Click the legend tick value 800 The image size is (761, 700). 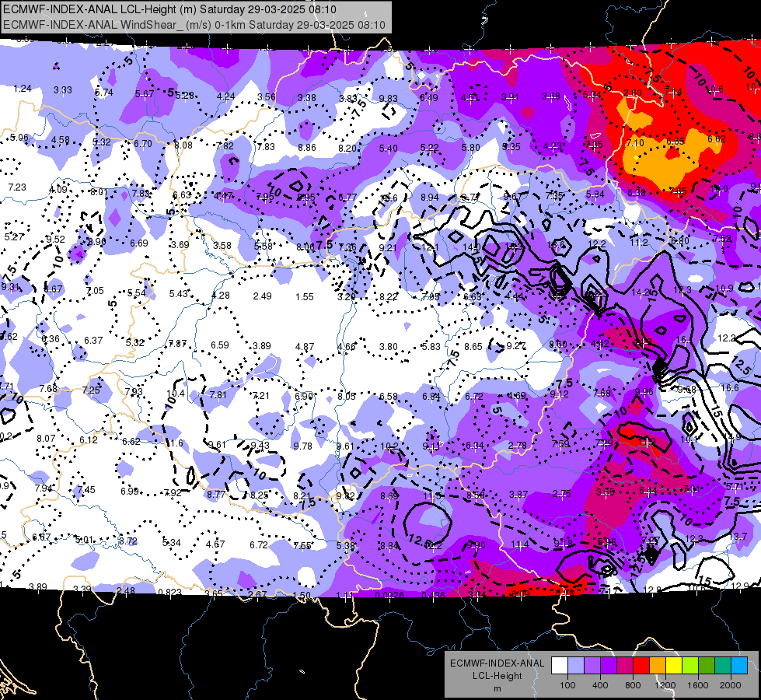633,685
